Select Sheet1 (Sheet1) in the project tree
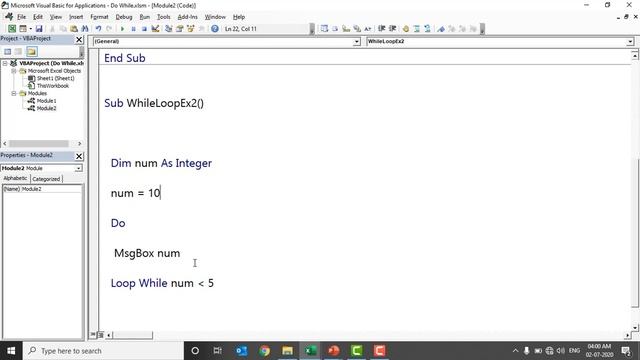The image size is (640, 360). click(56, 78)
